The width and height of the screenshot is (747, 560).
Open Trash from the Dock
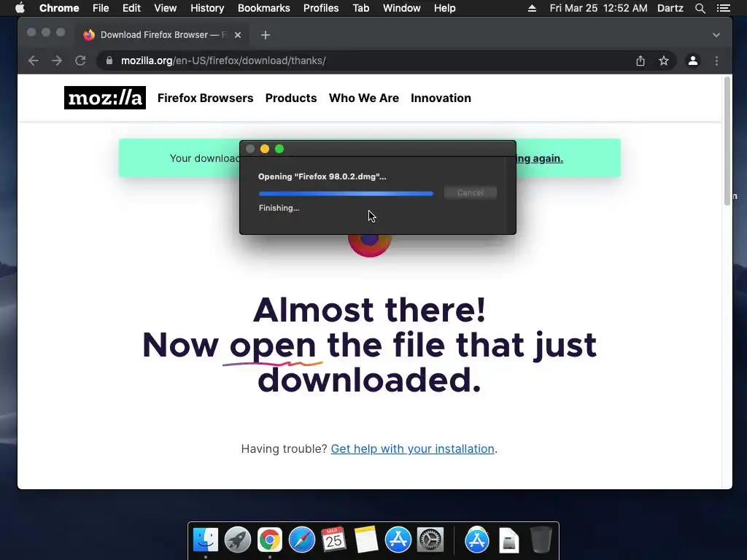pyautogui.click(x=541, y=540)
